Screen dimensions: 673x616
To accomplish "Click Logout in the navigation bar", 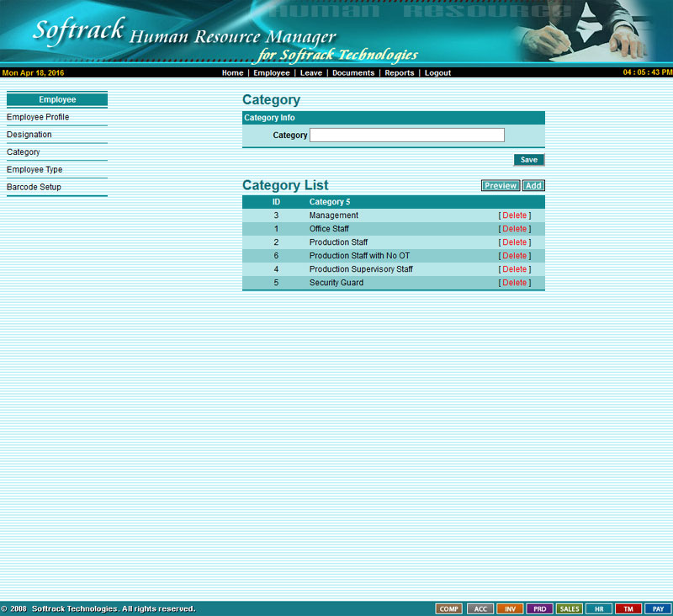I will (437, 73).
